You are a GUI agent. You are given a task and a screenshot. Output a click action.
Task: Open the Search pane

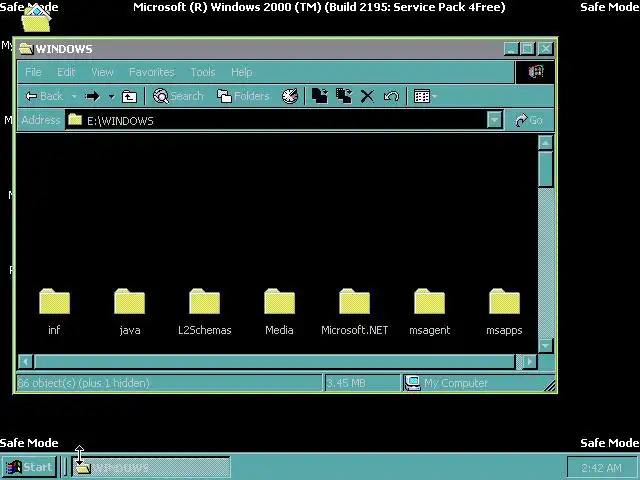point(178,96)
